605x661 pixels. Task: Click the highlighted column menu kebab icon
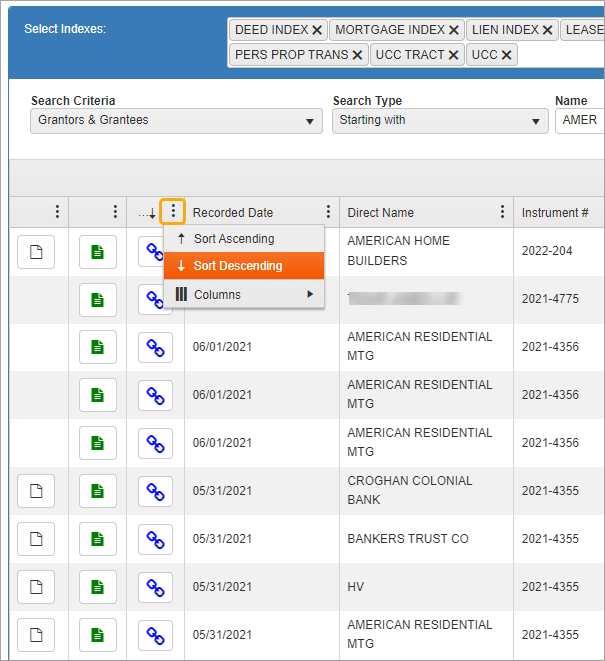click(x=173, y=212)
